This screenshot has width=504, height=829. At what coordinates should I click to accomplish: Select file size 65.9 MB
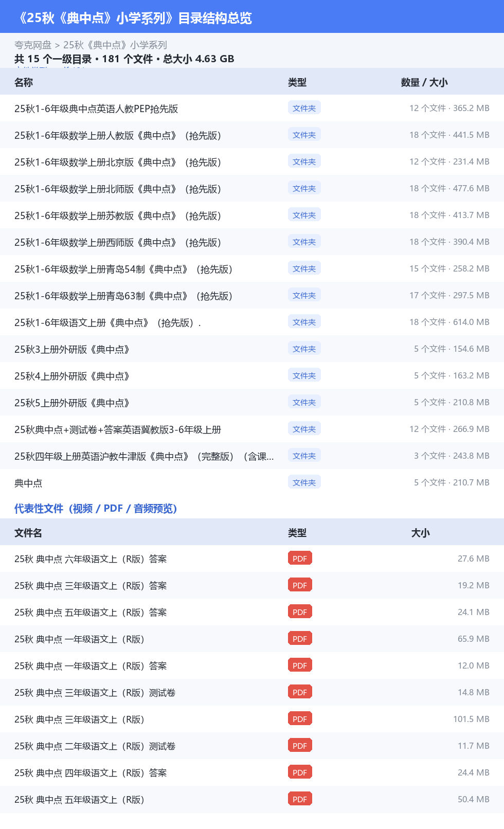click(x=474, y=639)
